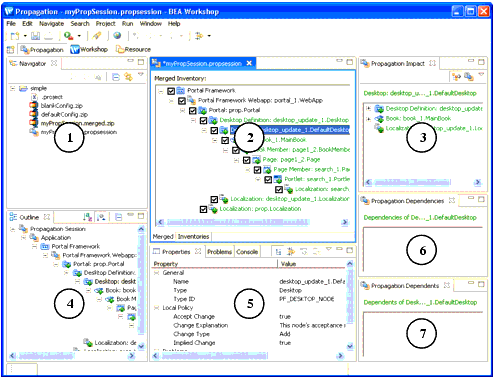Switch to the Resource perspective
Image resolution: width=494 pixels, height=378 pixels.
click(x=133, y=50)
